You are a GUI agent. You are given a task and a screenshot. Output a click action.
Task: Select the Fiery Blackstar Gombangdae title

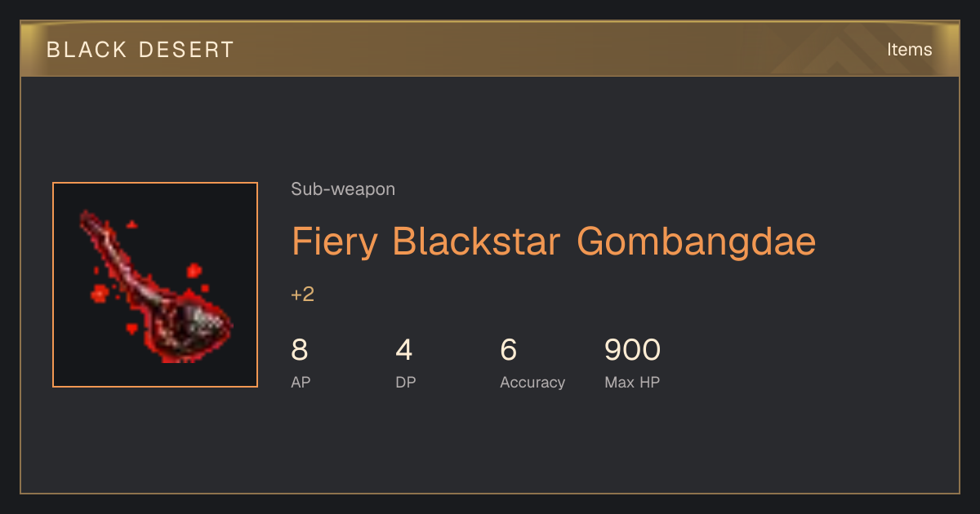coord(554,242)
